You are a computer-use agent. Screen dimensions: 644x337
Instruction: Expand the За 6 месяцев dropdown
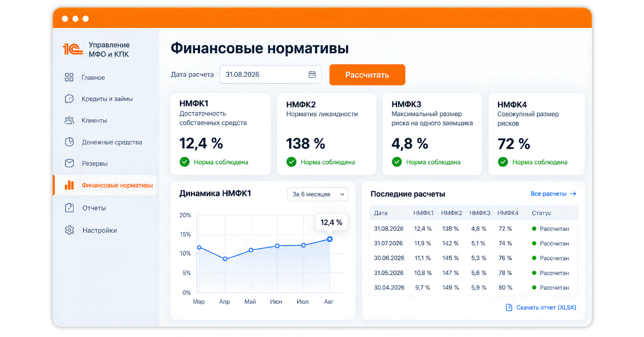pyautogui.click(x=318, y=194)
